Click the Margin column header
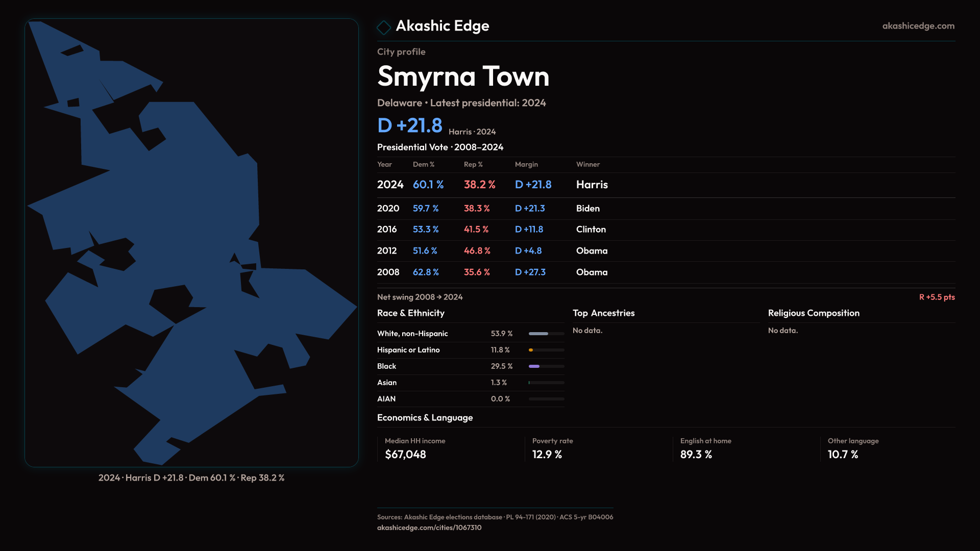Image resolution: width=980 pixels, height=551 pixels. click(x=526, y=164)
